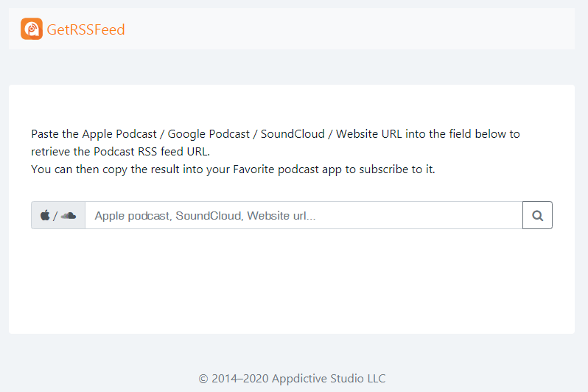The height and width of the screenshot is (392, 588).
Task: Click the 'Paste the Apple Podcast' instruction line
Action: click(x=276, y=134)
